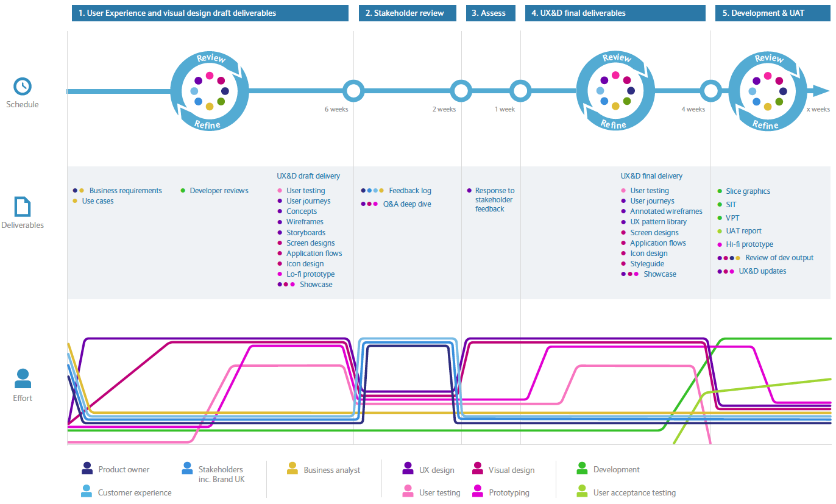Click the milestone circle above '1 week'
The width and height of the screenshot is (836, 504).
coord(520,91)
